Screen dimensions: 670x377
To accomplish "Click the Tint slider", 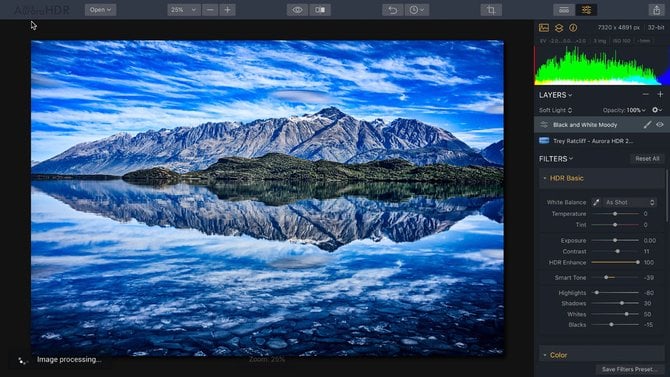I will tap(615, 225).
